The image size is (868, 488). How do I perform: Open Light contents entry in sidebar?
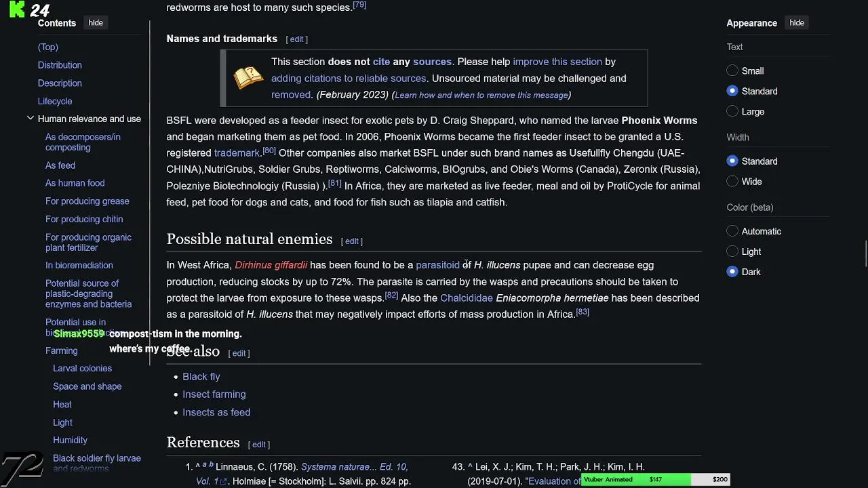coord(62,422)
